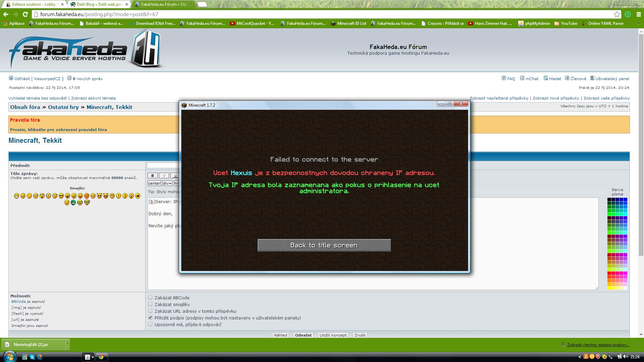Open the Download IObit Free bookmark
This screenshot has width=644, height=362.
[152, 23]
